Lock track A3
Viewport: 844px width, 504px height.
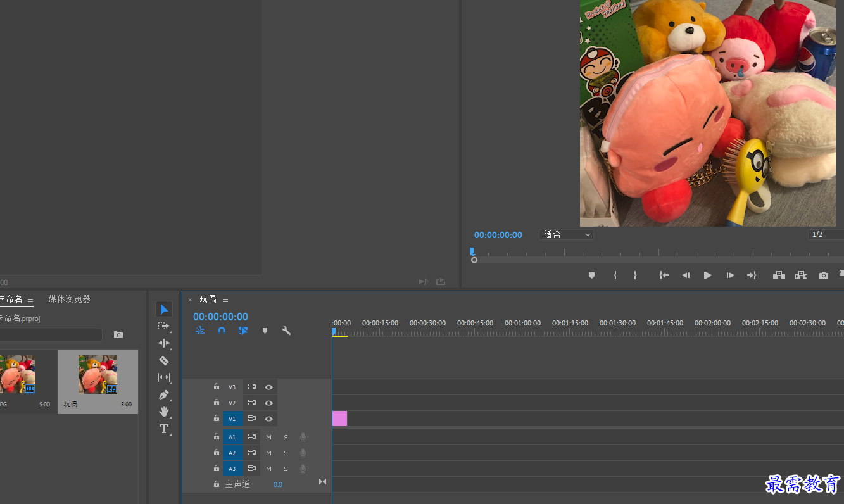(x=217, y=469)
